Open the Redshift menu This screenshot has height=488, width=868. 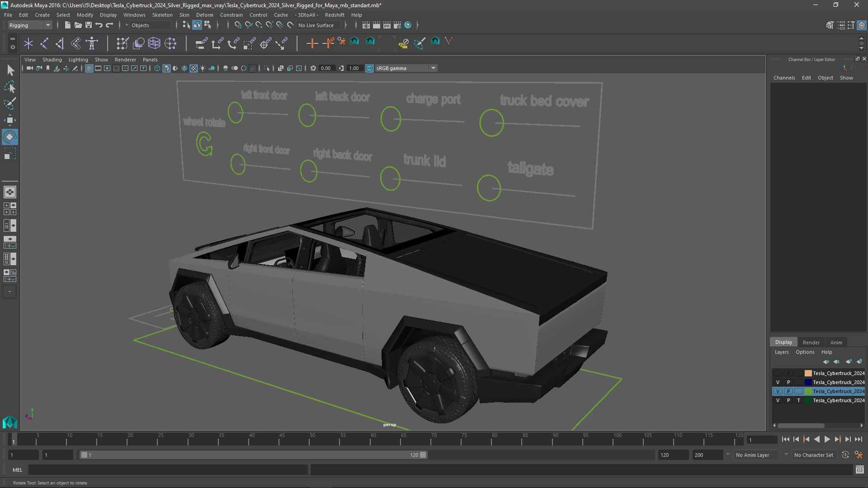(x=335, y=15)
